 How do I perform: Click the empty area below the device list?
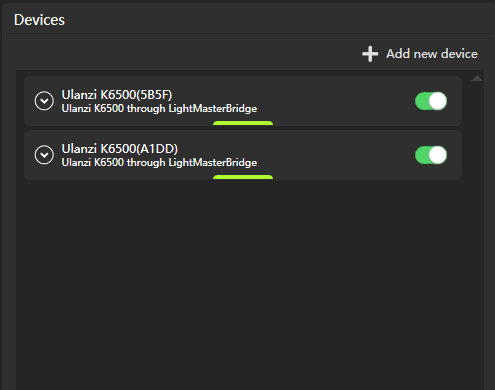pyautogui.click(x=243, y=283)
